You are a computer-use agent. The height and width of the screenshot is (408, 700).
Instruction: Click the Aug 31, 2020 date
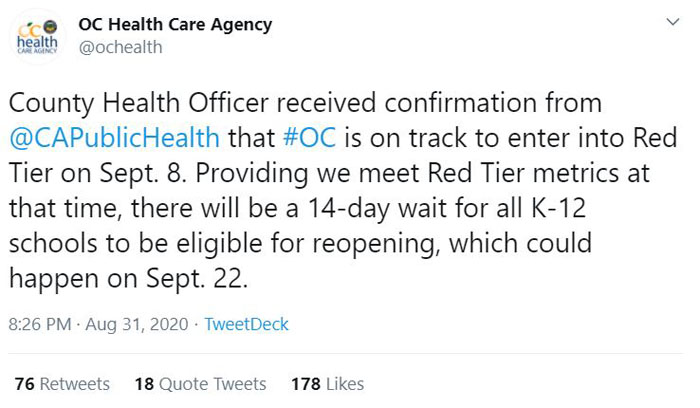point(137,325)
